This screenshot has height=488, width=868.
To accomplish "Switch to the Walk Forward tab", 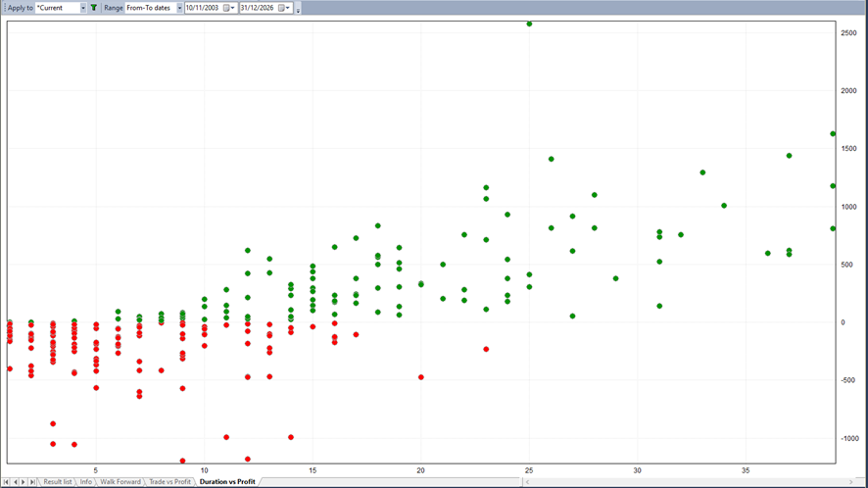I will 121,482.
